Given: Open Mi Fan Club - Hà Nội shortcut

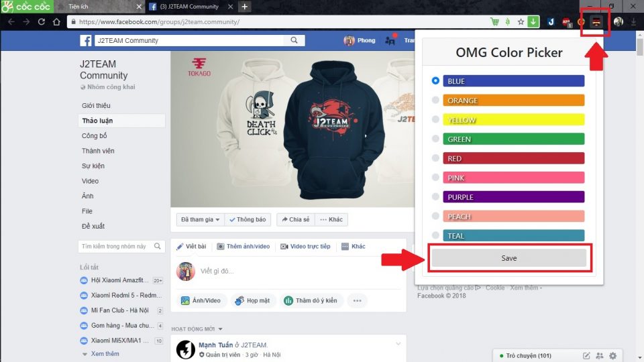Looking at the screenshot, I should 121,310.
